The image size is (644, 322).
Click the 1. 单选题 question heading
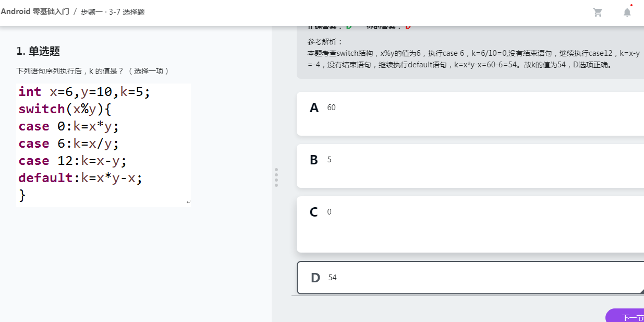38,51
